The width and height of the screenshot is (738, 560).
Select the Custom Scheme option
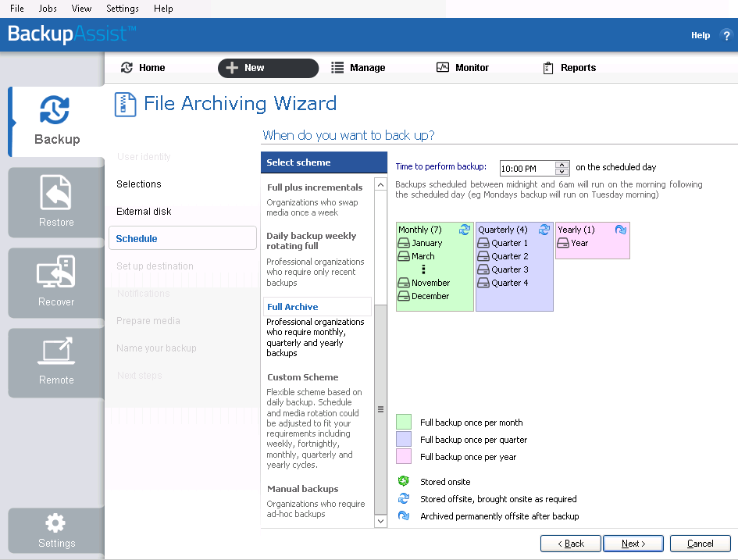coord(303,377)
